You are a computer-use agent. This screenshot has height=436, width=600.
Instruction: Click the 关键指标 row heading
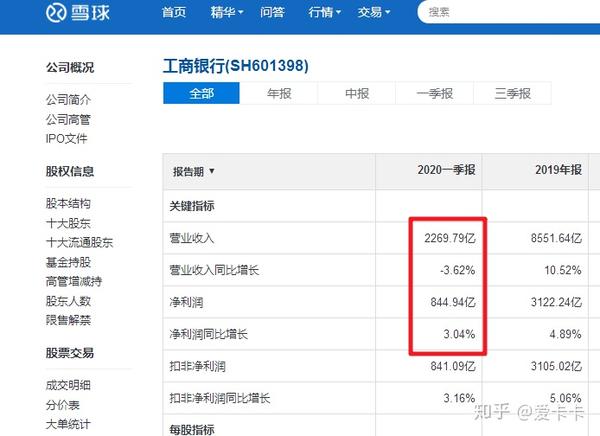click(x=192, y=206)
